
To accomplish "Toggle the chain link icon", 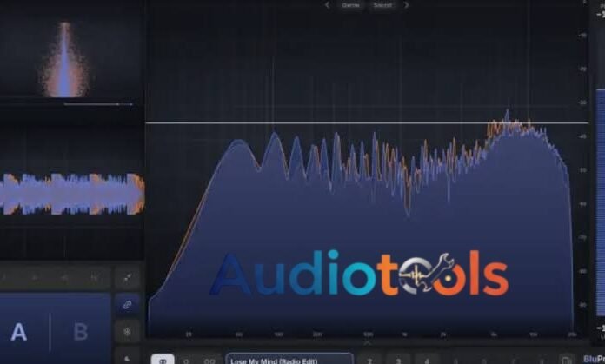I will pos(127,305).
